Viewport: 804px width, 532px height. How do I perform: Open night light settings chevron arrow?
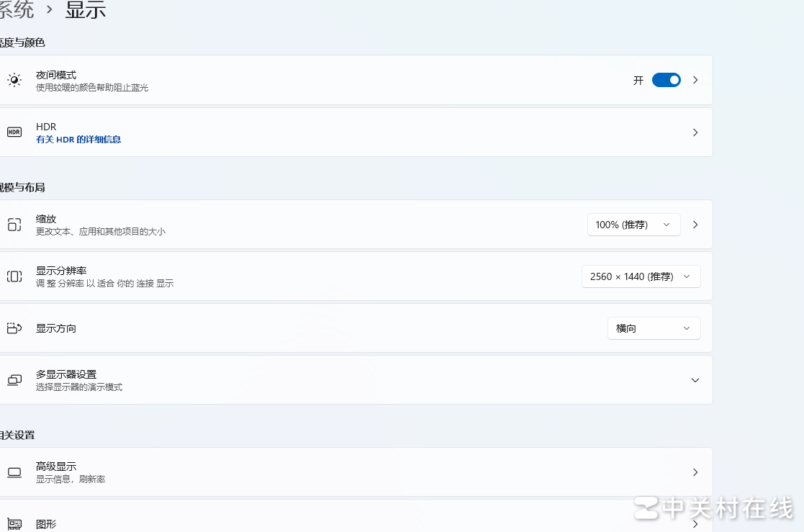695,80
